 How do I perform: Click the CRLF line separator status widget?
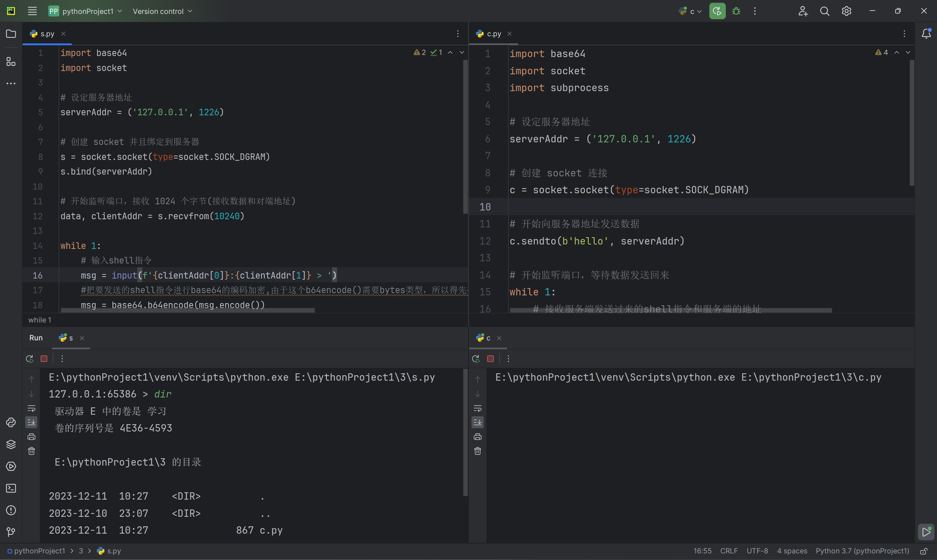[x=729, y=551]
